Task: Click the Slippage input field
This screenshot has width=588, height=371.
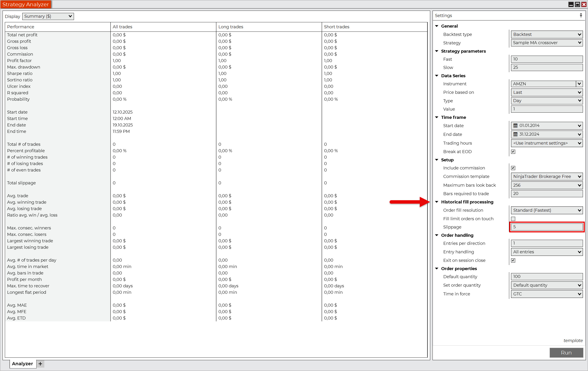Action: (x=546, y=227)
